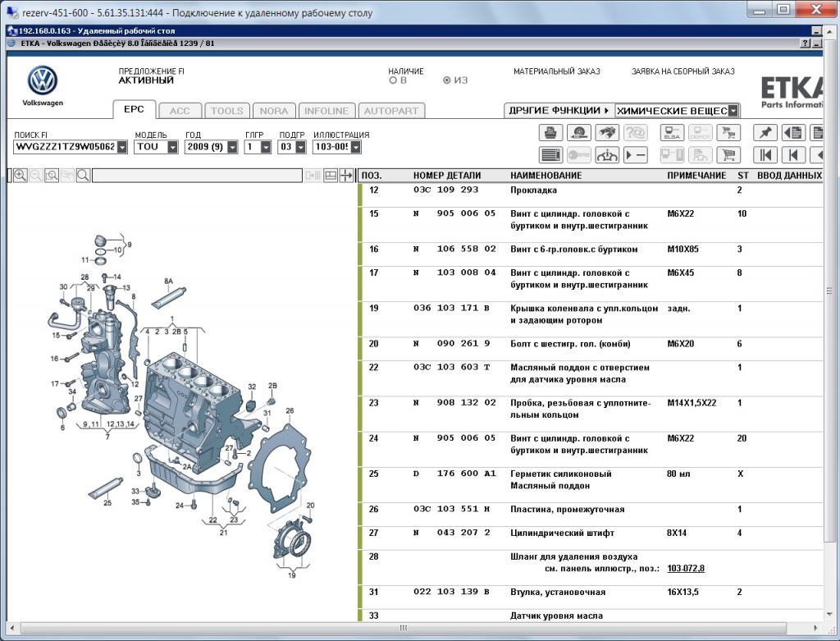Open the binoculars search tool
Image resolution: width=840 pixels, height=641 pixels.
coord(607,132)
